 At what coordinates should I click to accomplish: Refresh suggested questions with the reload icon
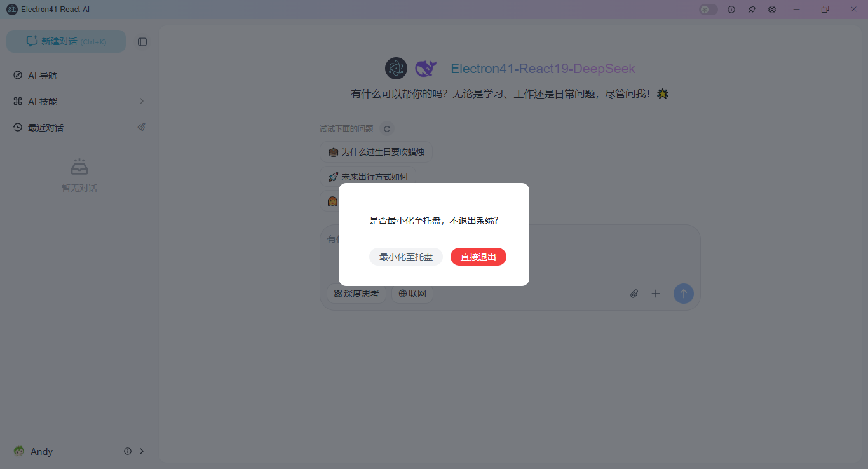(x=387, y=129)
